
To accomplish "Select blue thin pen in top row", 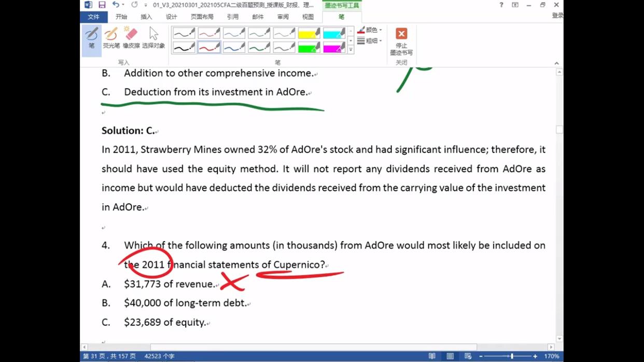I will (234, 34).
